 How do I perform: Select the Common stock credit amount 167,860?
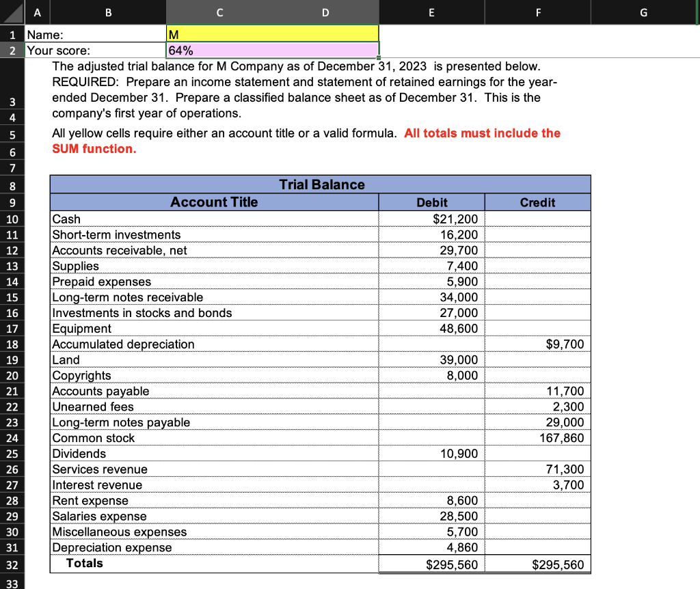(537, 437)
